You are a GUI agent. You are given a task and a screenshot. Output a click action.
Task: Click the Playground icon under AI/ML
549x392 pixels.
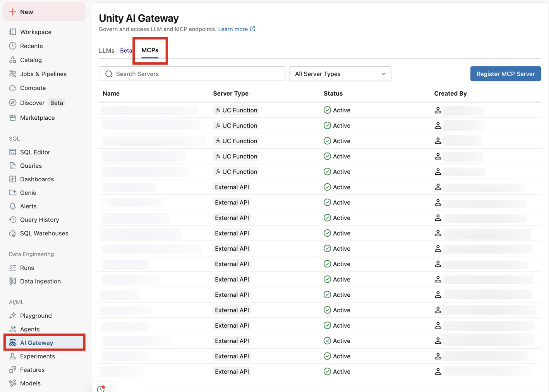(x=13, y=315)
